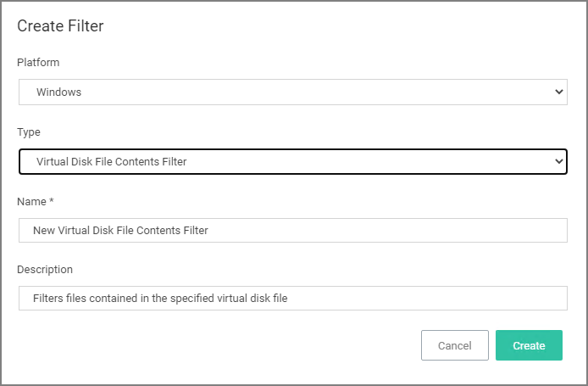Click the Description field label
Viewport: 588px width, 386px height.
click(45, 270)
